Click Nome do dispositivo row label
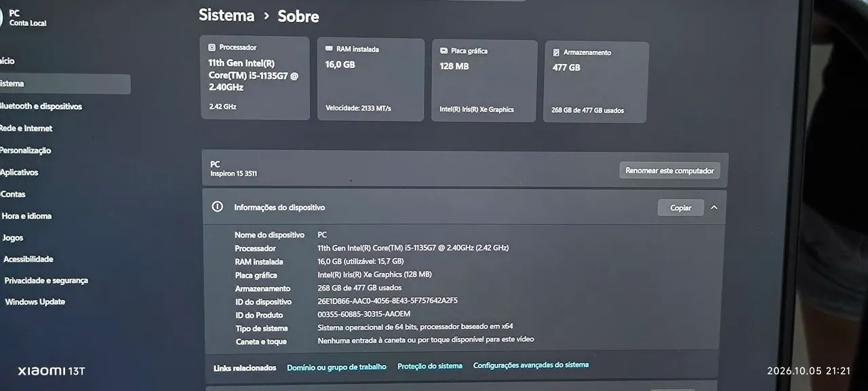Viewport: 868px width, 391px height. tap(270, 235)
